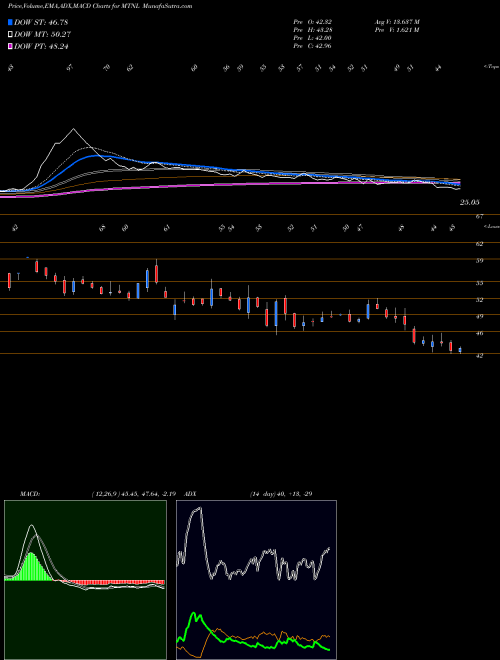Click the 55 price axis label

(x=479, y=283)
